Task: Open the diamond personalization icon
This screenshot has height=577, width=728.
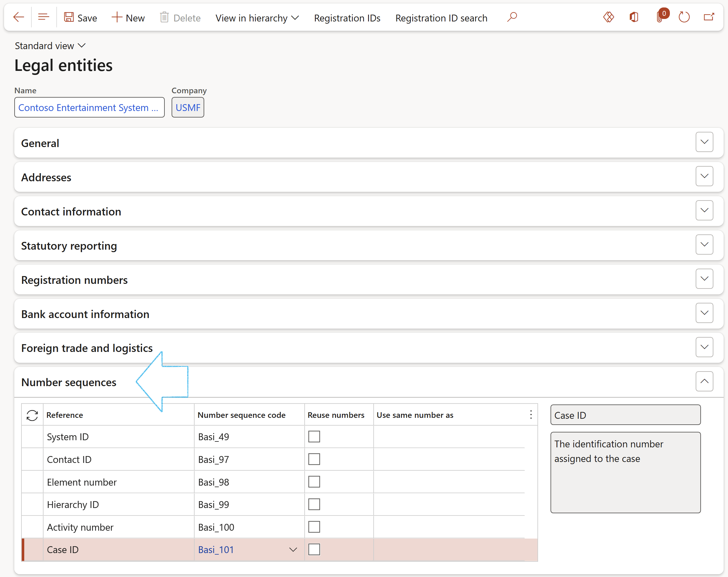Action: (x=608, y=17)
